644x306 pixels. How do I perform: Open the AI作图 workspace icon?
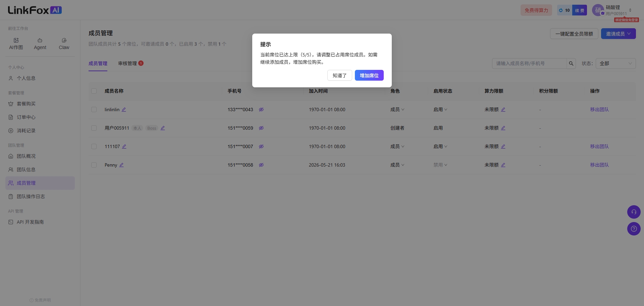tap(16, 44)
